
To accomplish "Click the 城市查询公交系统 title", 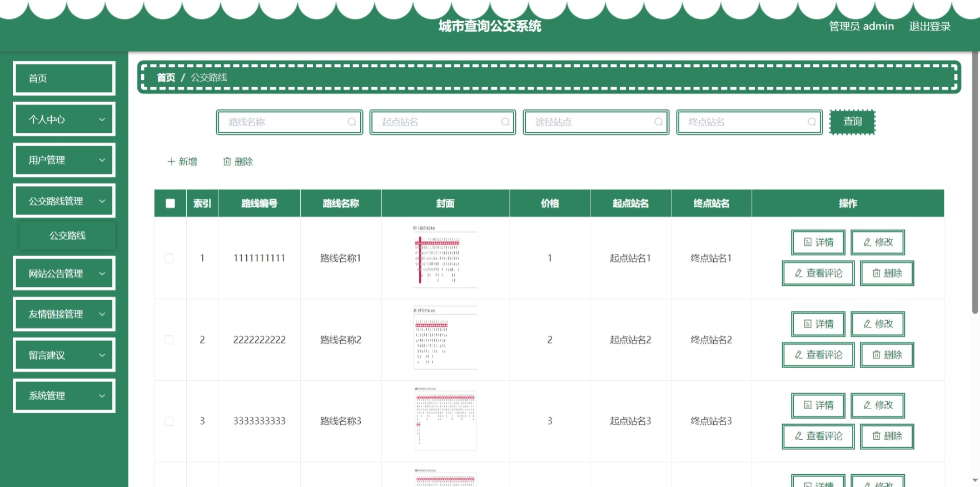I will [490, 26].
